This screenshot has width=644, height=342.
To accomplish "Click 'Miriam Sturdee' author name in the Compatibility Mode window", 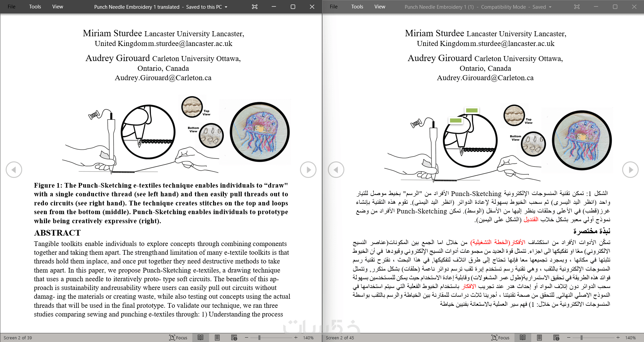I will click(x=435, y=33).
